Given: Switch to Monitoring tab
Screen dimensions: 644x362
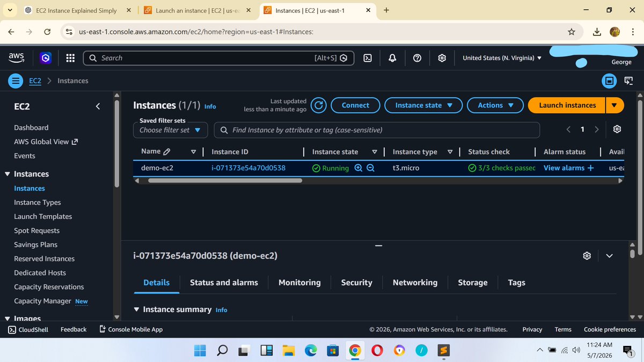Looking at the screenshot, I should point(299,283).
